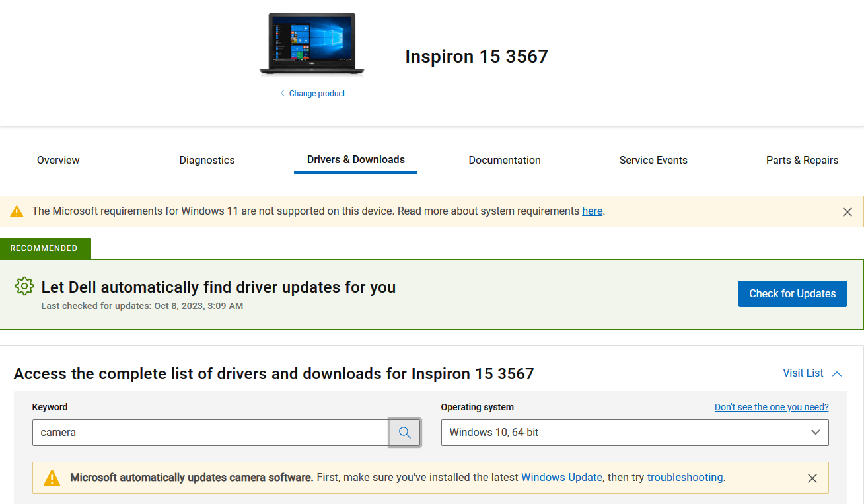Open the Service Events tab
This screenshot has height=504, width=864.
tap(653, 160)
